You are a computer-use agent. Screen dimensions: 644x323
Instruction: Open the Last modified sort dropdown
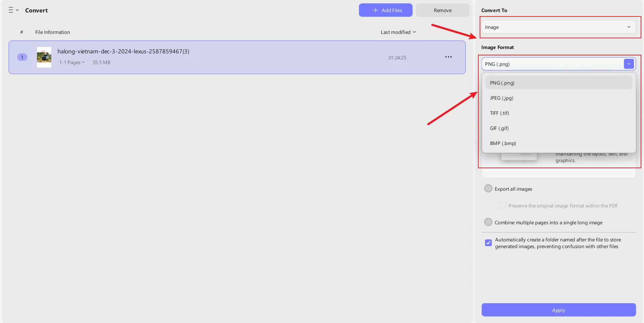398,32
